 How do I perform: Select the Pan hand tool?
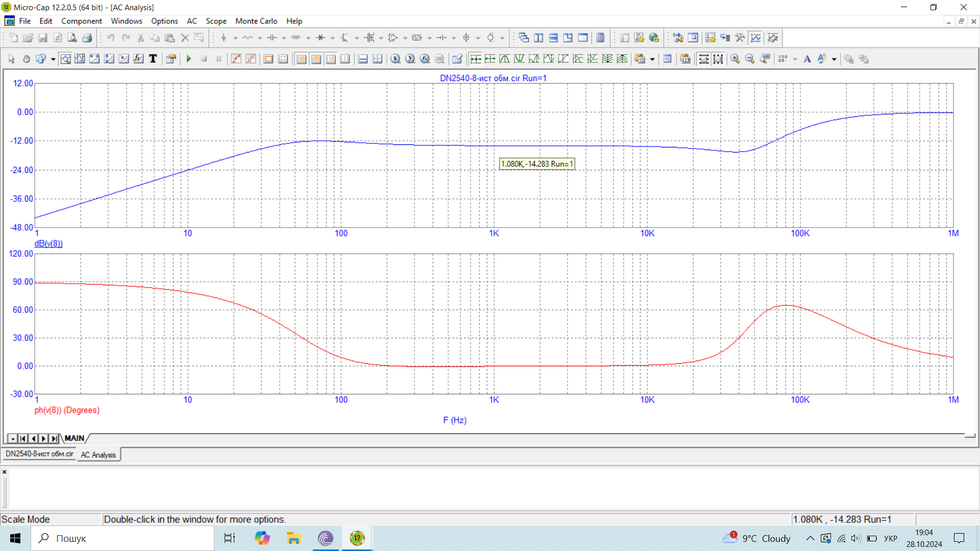coord(26,59)
